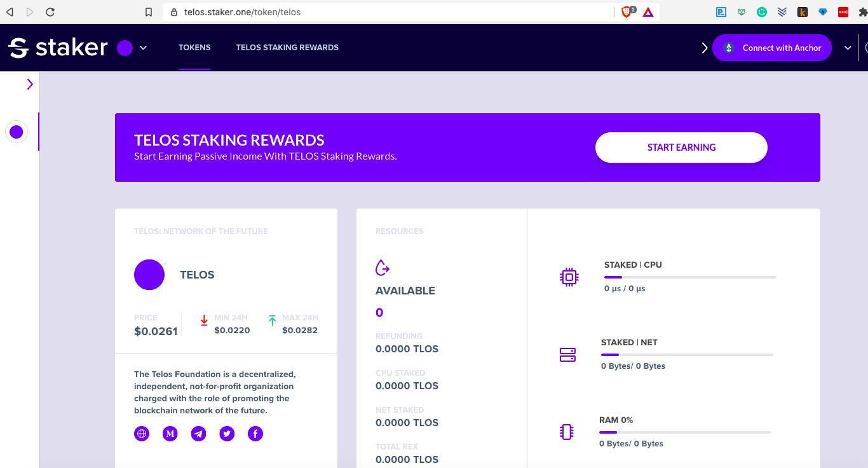
Task: Open Brave Rewards triangle icon
Action: tap(648, 12)
